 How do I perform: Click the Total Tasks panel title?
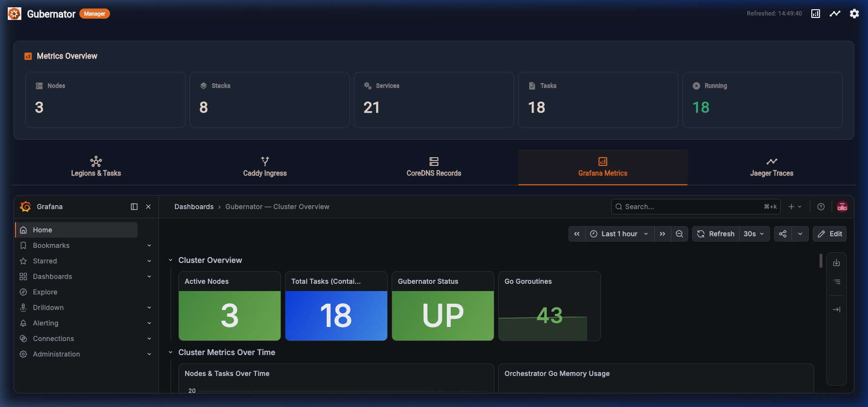(326, 281)
